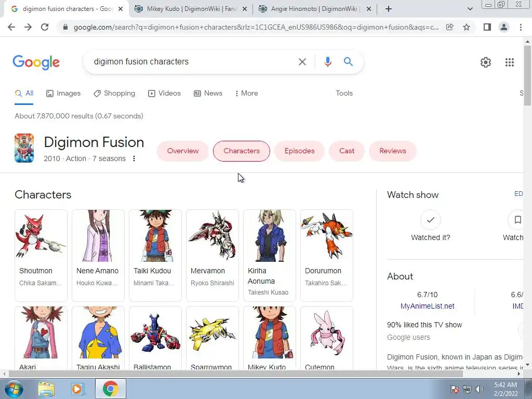This screenshot has width=532, height=399.
Task: Add show to watchlist bookmark button
Action: [x=517, y=220]
